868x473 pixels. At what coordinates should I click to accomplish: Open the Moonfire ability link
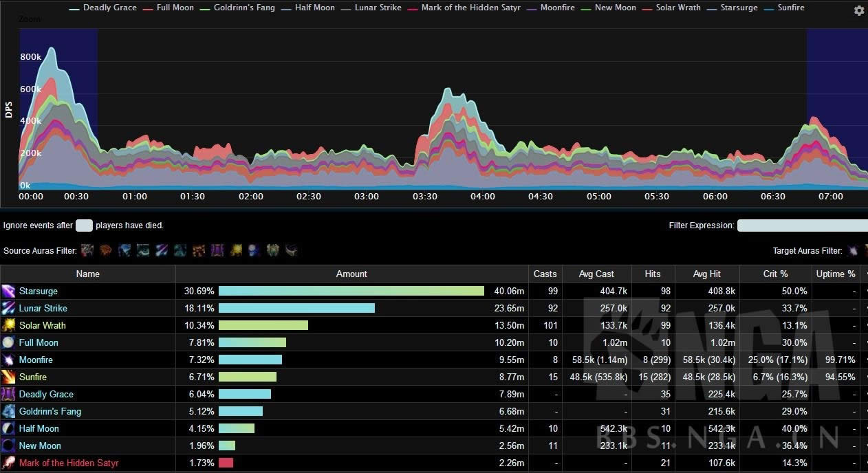pos(36,360)
